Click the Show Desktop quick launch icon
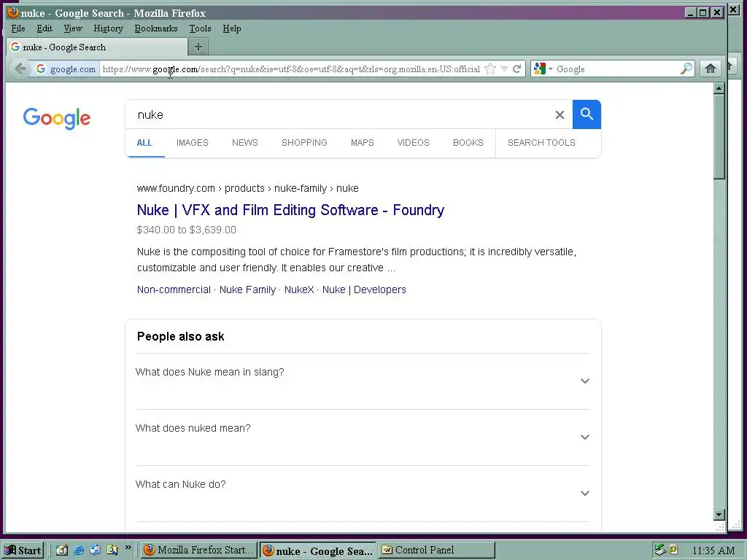 coord(62,550)
